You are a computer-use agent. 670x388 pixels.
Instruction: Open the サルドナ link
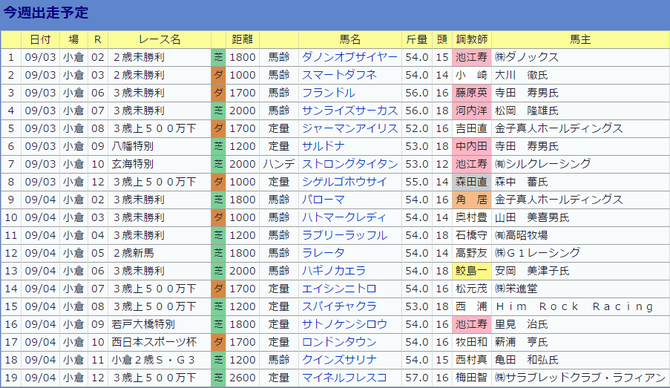pyautogui.click(x=323, y=146)
